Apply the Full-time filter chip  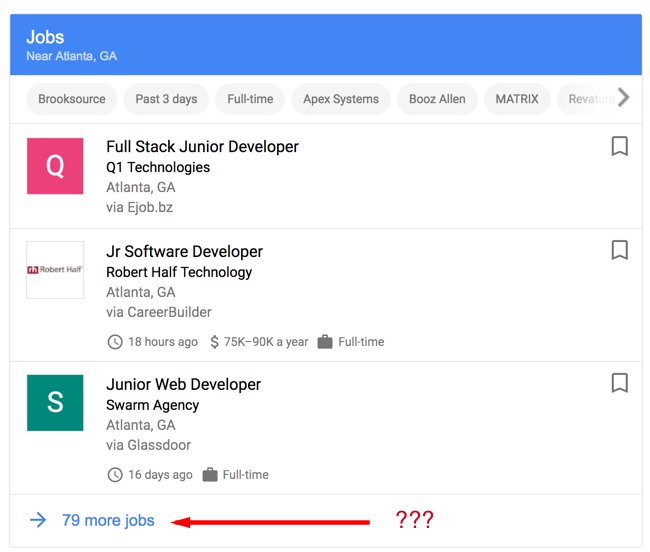[250, 99]
